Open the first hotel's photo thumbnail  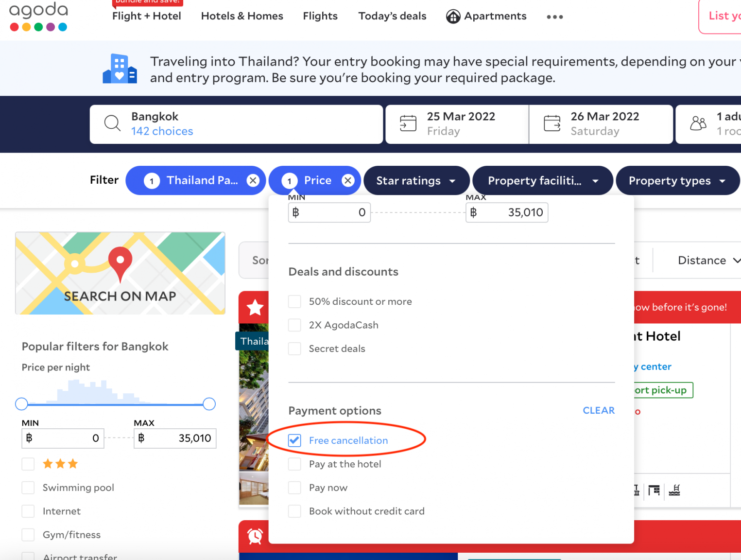(254, 398)
